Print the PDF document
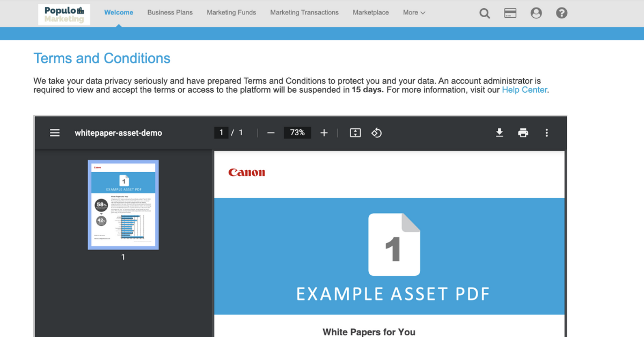 (523, 133)
